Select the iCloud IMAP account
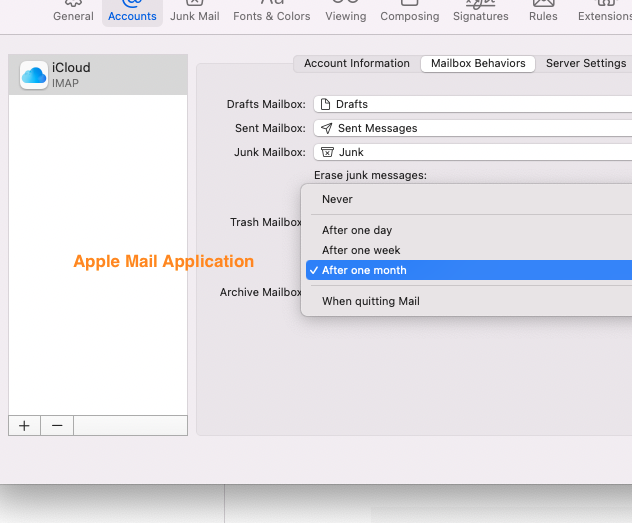The width and height of the screenshot is (632, 523). (x=98, y=75)
